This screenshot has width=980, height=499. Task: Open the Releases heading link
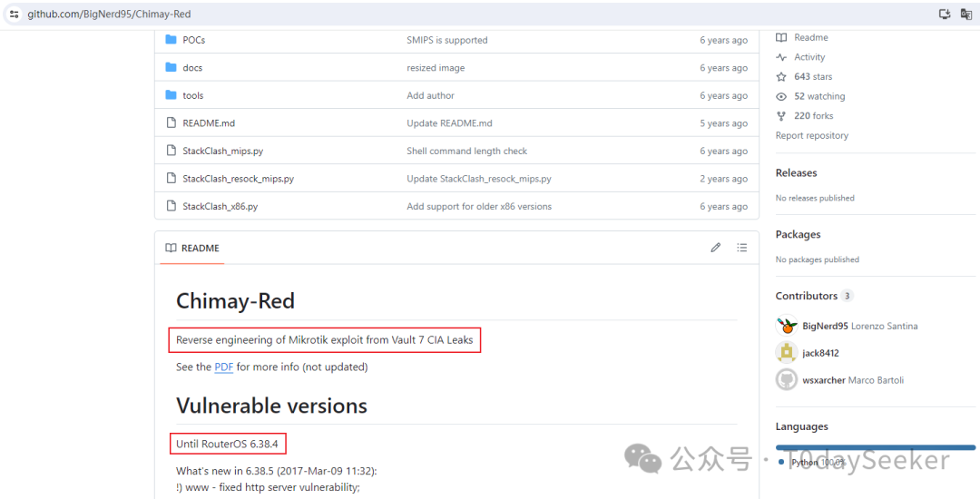(797, 172)
